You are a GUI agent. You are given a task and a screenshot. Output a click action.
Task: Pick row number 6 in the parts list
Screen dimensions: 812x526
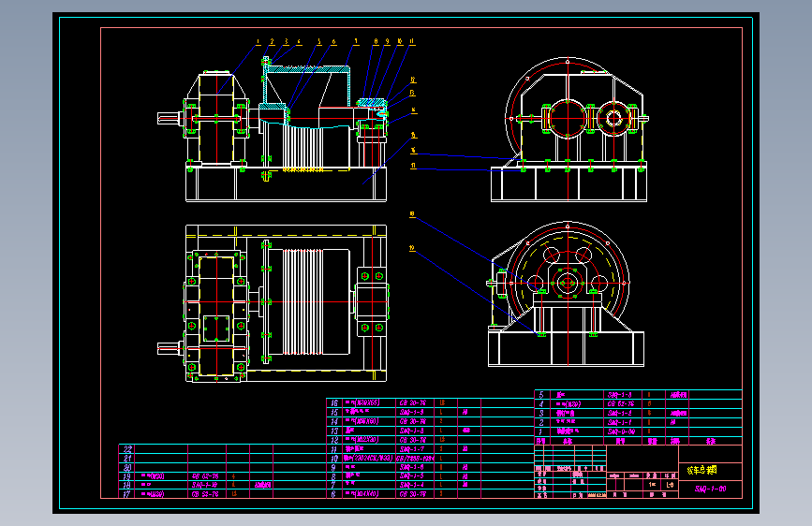point(333,494)
